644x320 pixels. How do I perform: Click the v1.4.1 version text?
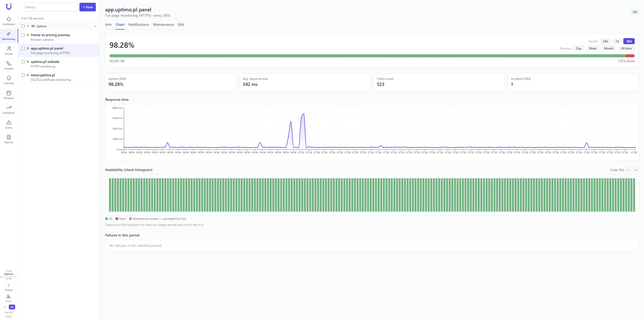9,317
